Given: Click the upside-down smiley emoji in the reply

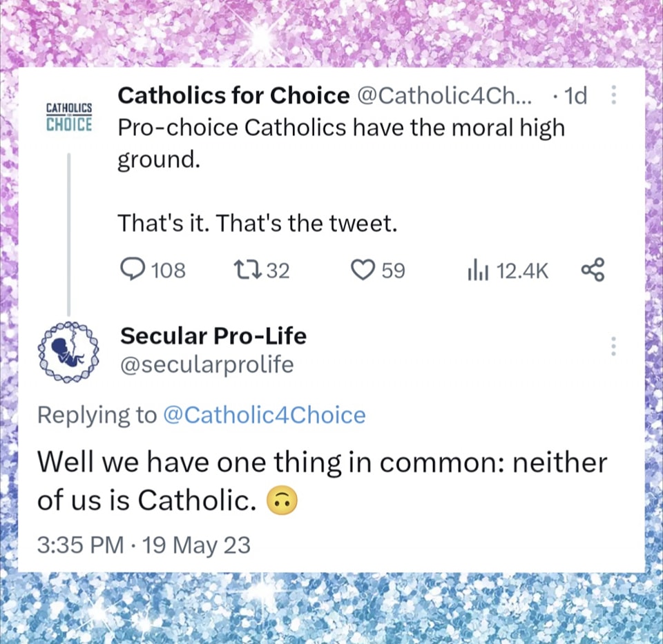Looking at the screenshot, I should coord(282,502).
